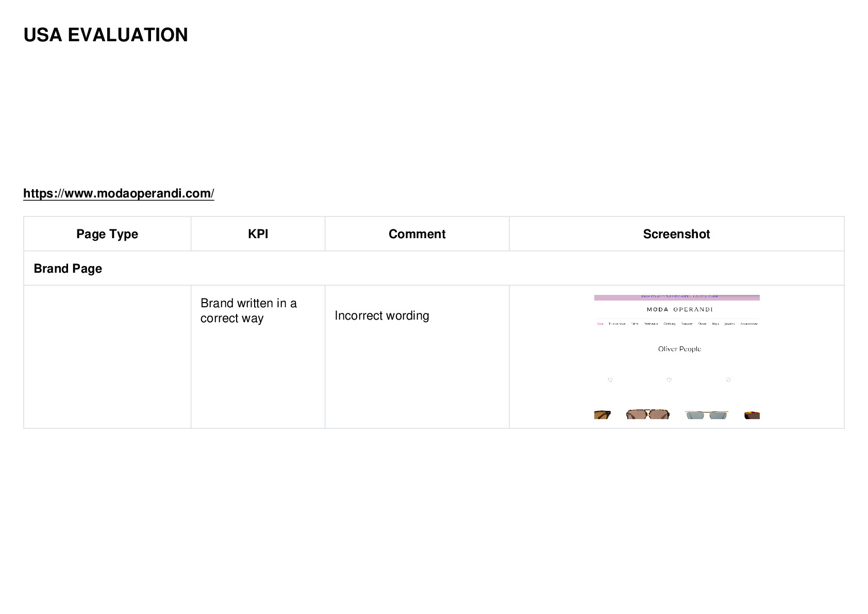Open the modaoperandi.com hyperlink
This screenshot has height=614, width=868.
click(x=119, y=193)
